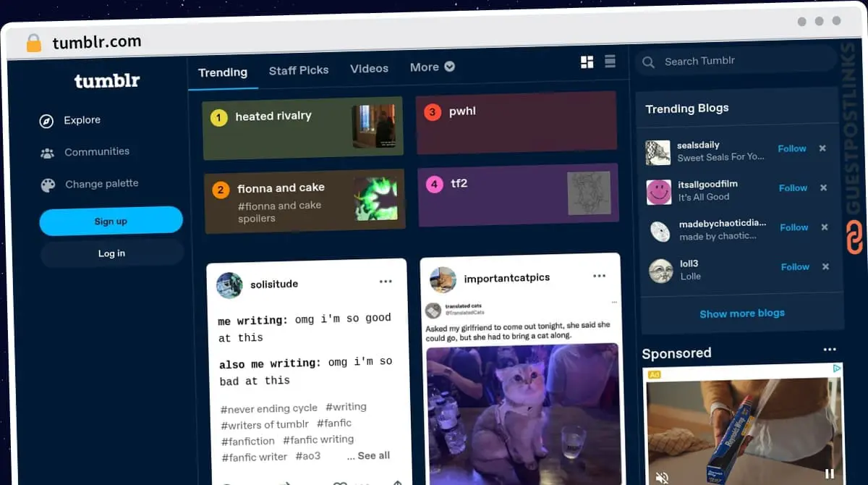Show more trending blogs

tap(741, 313)
